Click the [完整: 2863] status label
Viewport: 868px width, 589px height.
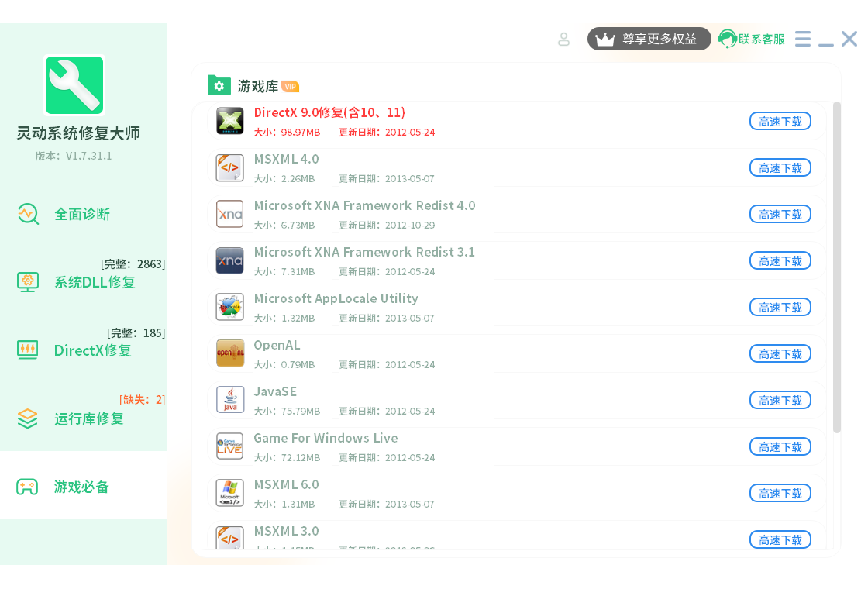click(x=133, y=264)
